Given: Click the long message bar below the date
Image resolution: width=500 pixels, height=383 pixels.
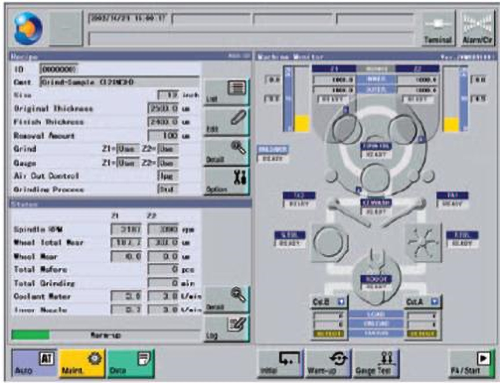Looking at the screenshot, I should coord(251,39).
